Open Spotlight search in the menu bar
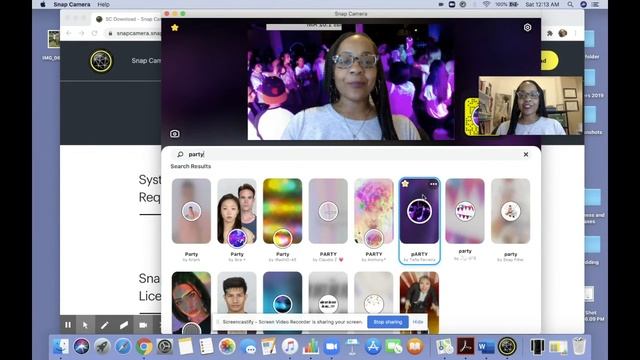The height and width of the screenshot is (360, 640). pos(570,4)
